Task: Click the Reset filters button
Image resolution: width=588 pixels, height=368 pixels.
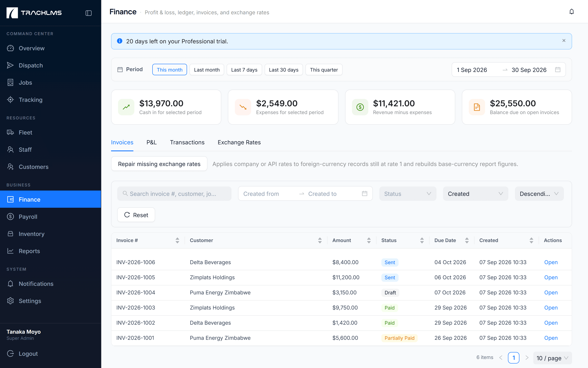Action: tap(136, 215)
